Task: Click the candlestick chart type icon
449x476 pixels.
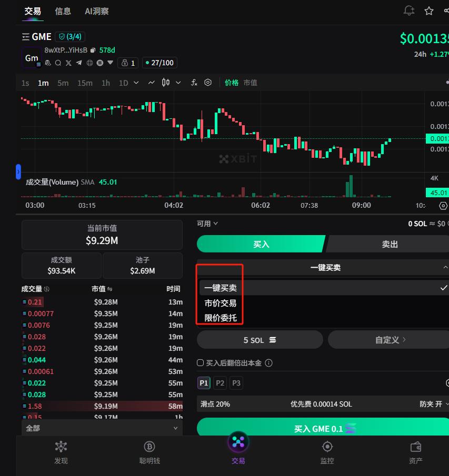Action: (166, 83)
